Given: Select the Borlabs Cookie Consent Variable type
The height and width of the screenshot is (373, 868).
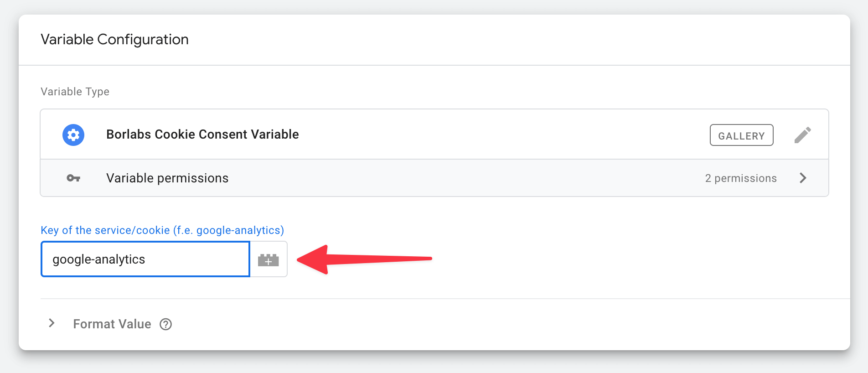Looking at the screenshot, I should pyautogui.click(x=202, y=135).
